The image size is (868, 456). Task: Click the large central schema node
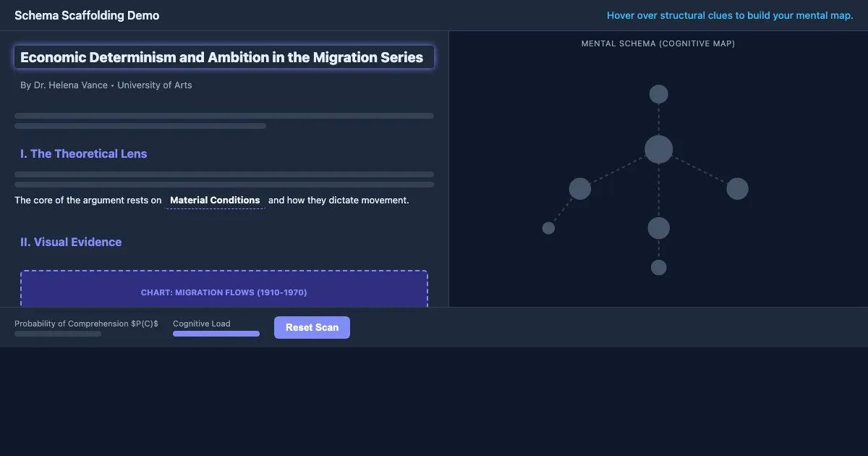658,149
